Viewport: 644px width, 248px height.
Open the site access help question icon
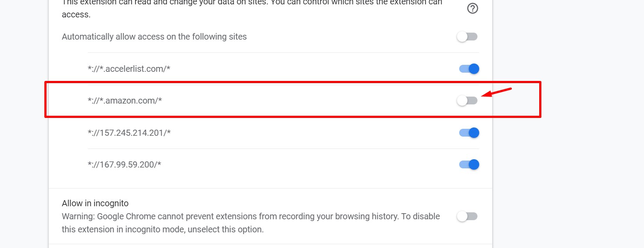coord(472,8)
